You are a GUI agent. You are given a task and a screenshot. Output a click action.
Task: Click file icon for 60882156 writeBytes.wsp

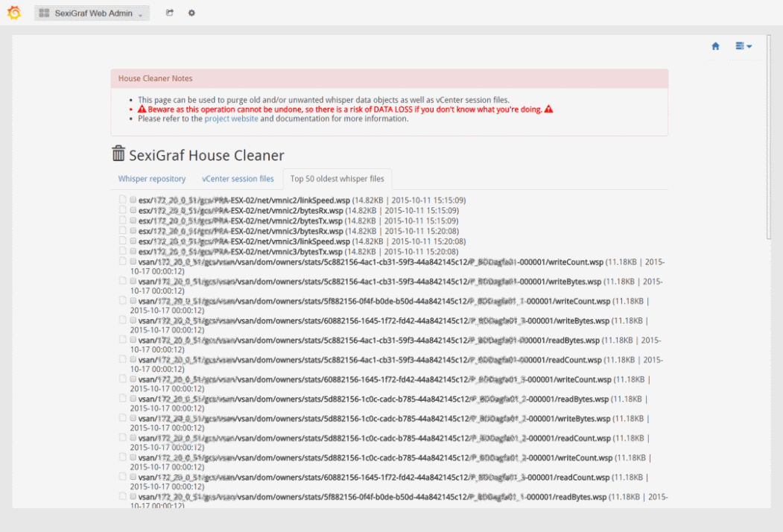(123, 320)
